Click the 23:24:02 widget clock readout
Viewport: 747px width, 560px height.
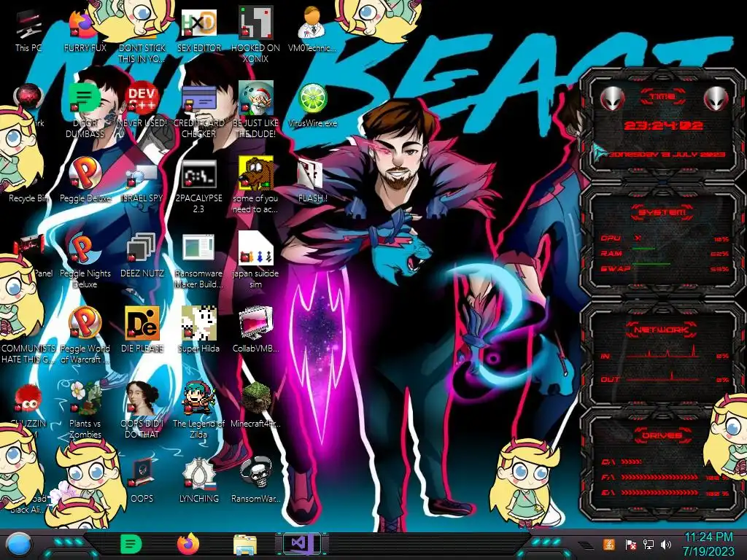click(x=663, y=125)
